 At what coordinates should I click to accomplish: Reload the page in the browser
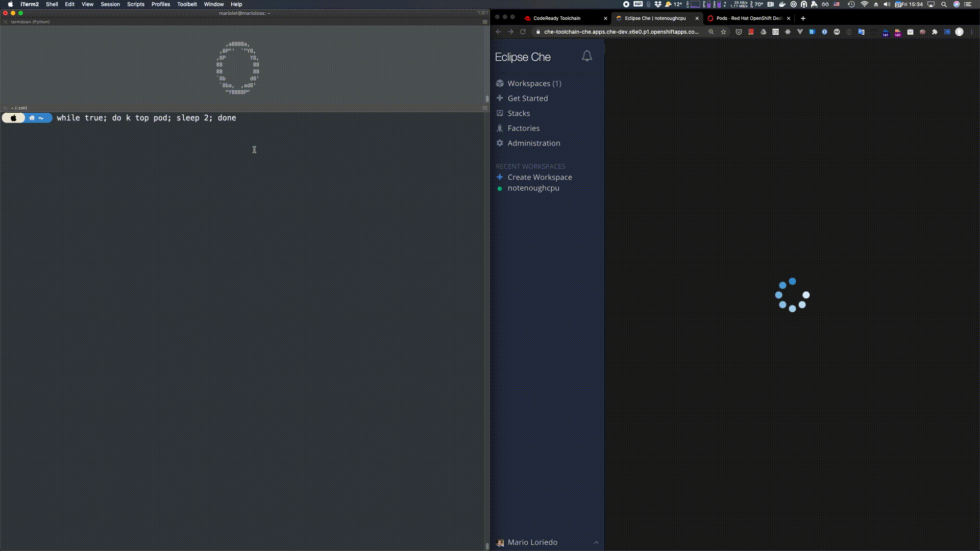523,32
